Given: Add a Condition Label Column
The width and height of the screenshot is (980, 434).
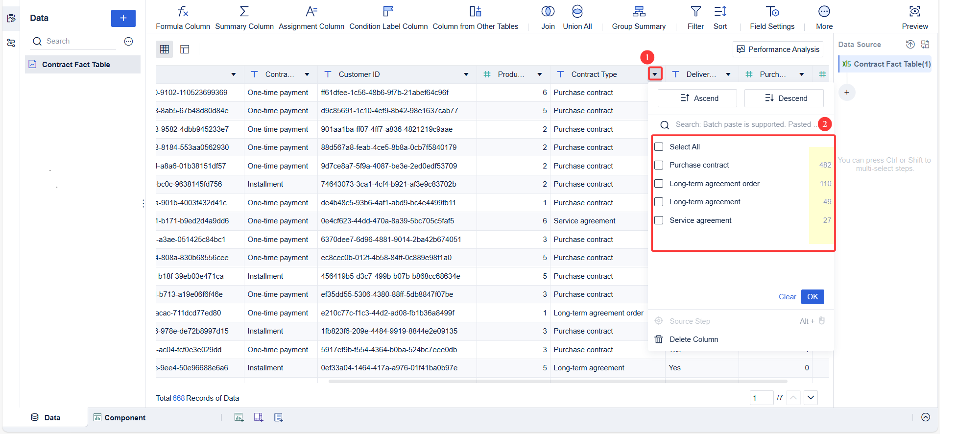Looking at the screenshot, I should click(x=388, y=18).
